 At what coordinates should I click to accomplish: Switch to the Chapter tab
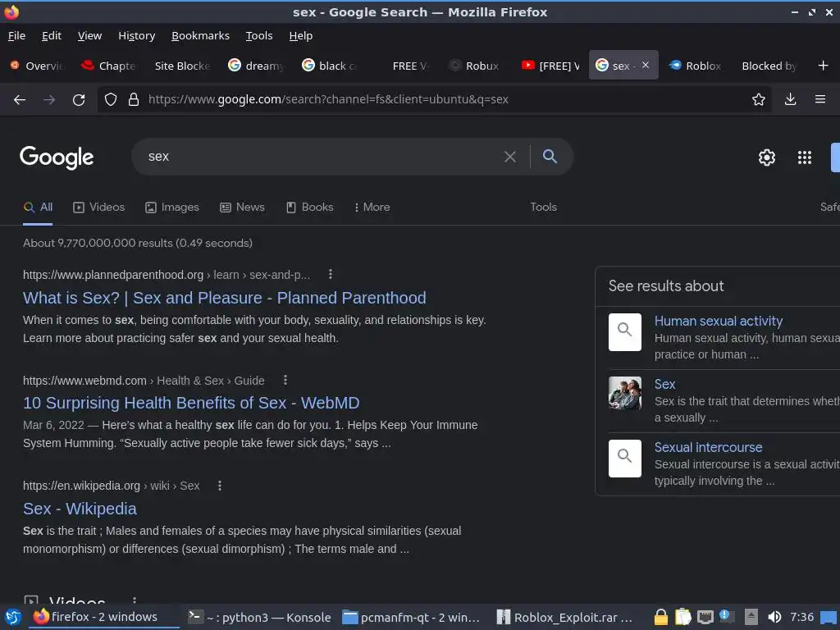pos(108,66)
